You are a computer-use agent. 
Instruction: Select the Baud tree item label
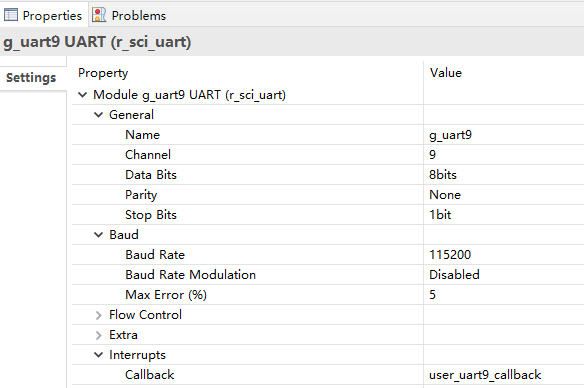(x=124, y=235)
